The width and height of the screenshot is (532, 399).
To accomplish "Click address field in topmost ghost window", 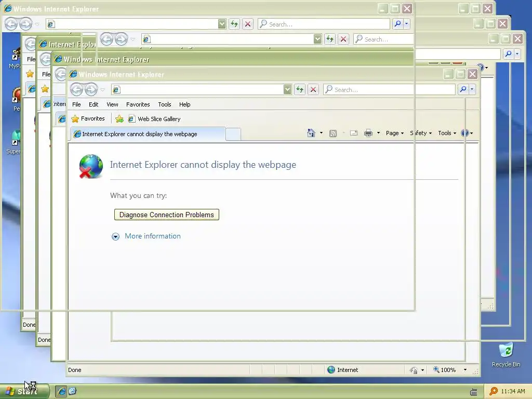I will point(132,24).
